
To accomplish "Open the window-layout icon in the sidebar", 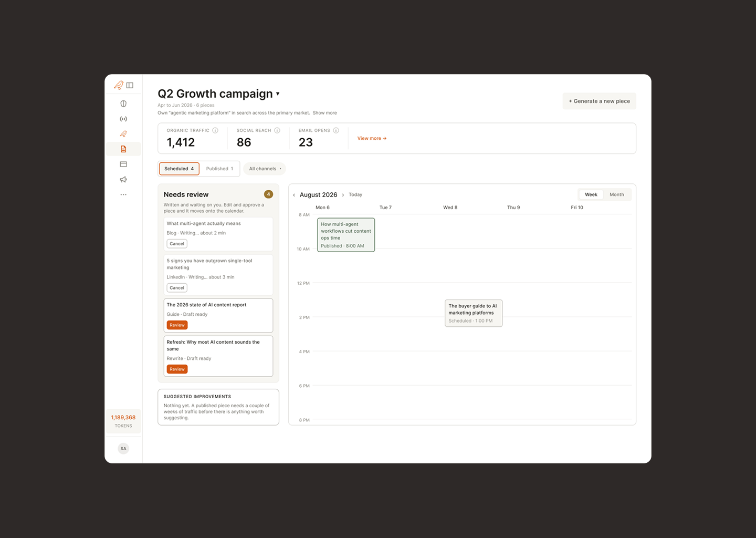I will pyautogui.click(x=123, y=164).
